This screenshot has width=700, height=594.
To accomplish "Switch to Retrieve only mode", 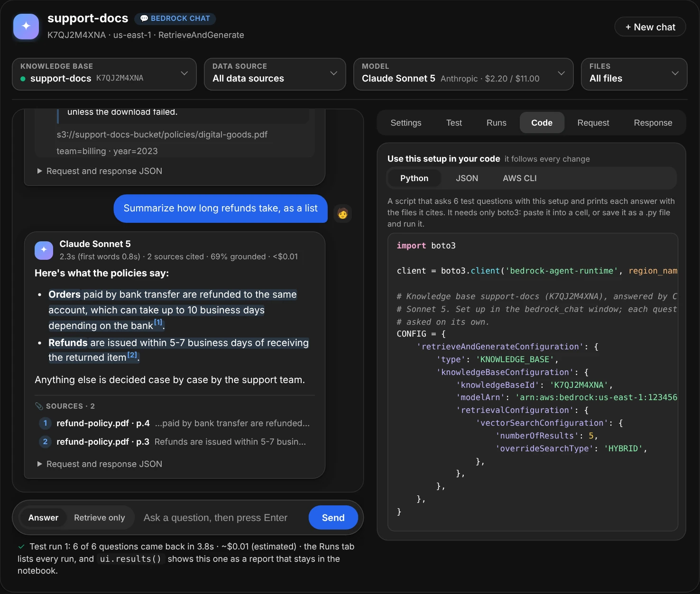I will point(100,518).
